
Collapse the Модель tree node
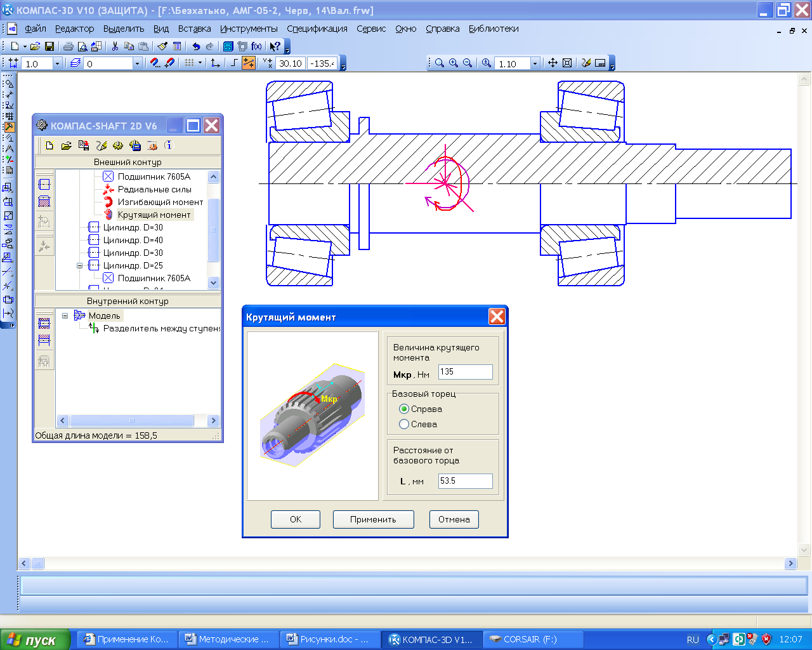(x=65, y=315)
